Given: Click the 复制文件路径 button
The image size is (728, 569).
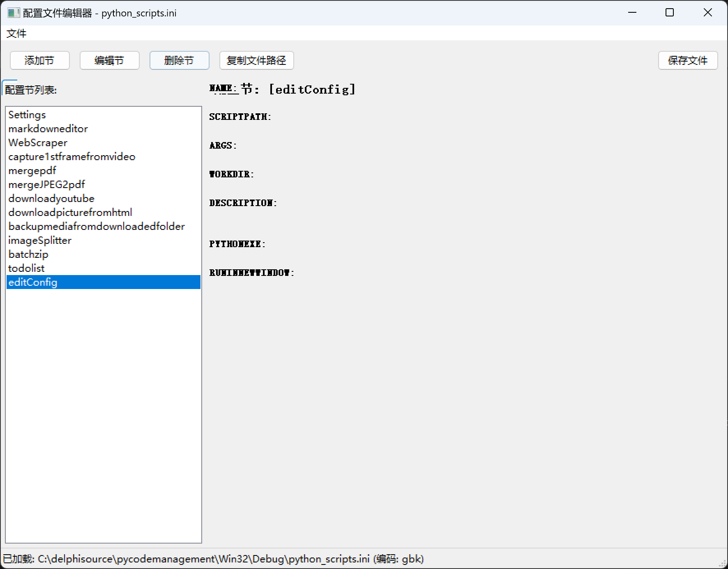Looking at the screenshot, I should tap(256, 60).
